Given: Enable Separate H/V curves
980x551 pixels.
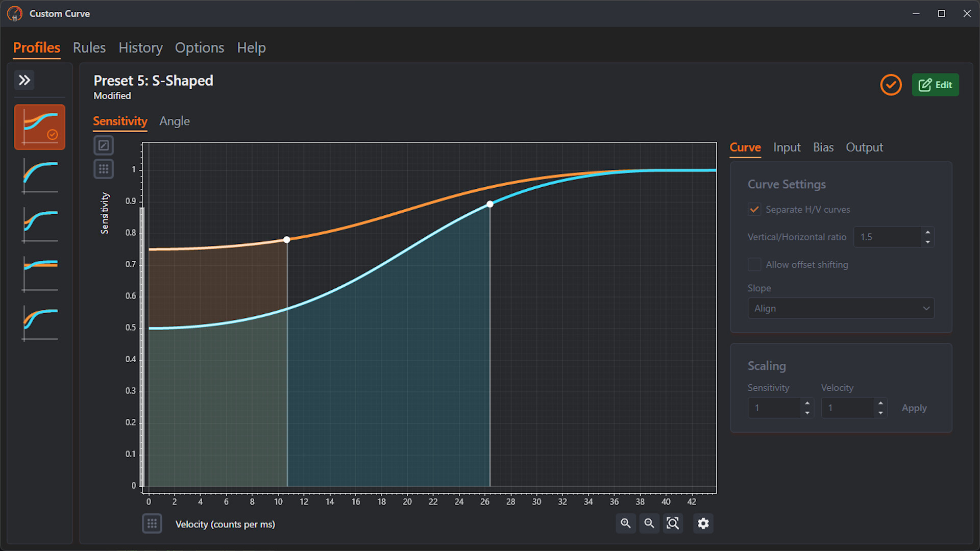Looking at the screenshot, I should click(754, 209).
